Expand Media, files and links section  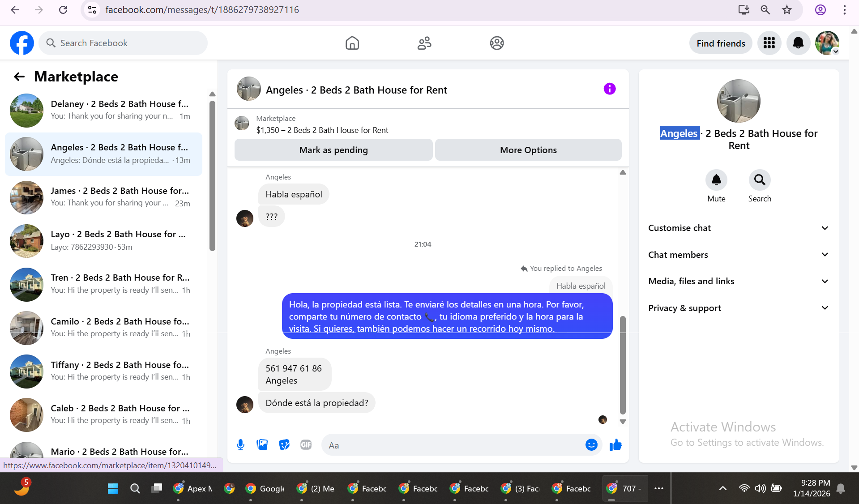(739, 281)
